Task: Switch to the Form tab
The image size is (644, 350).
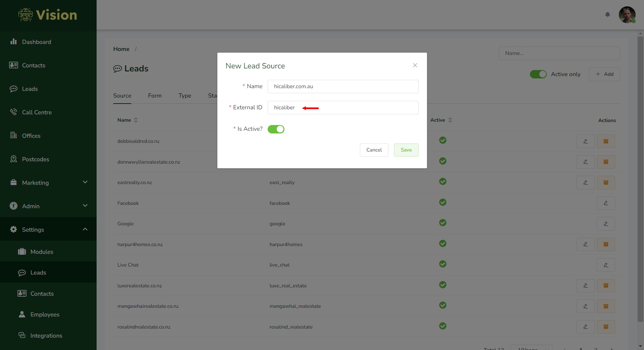Action: coord(155,96)
